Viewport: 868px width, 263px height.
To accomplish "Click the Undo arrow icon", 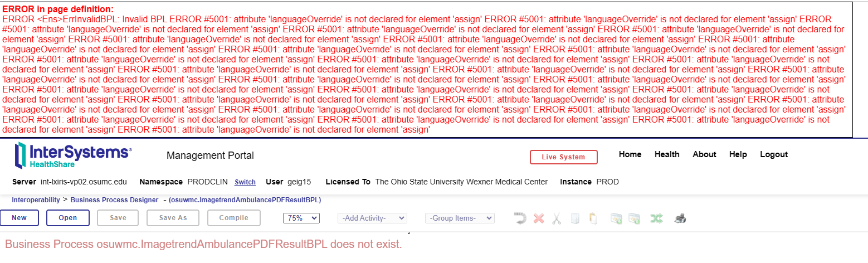I will point(520,218).
